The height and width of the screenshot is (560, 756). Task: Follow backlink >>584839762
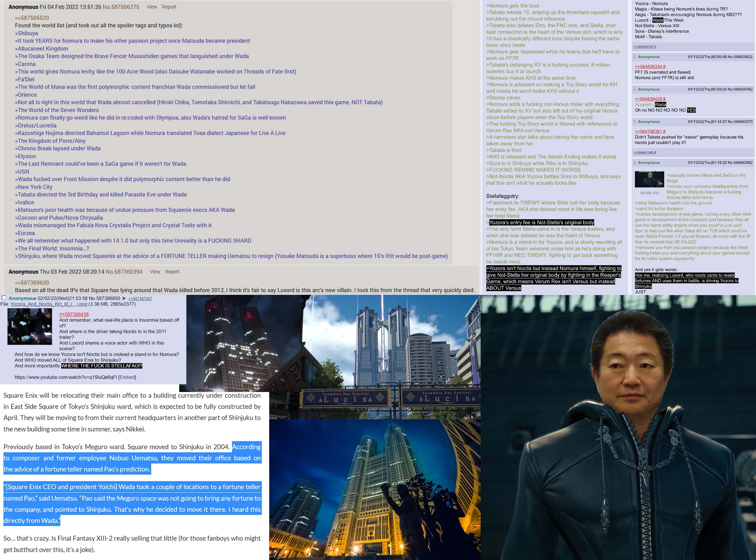click(x=645, y=47)
